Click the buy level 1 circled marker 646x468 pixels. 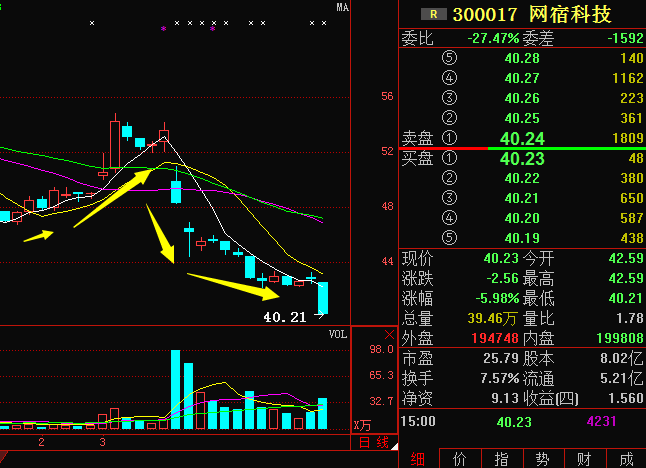click(x=448, y=158)
